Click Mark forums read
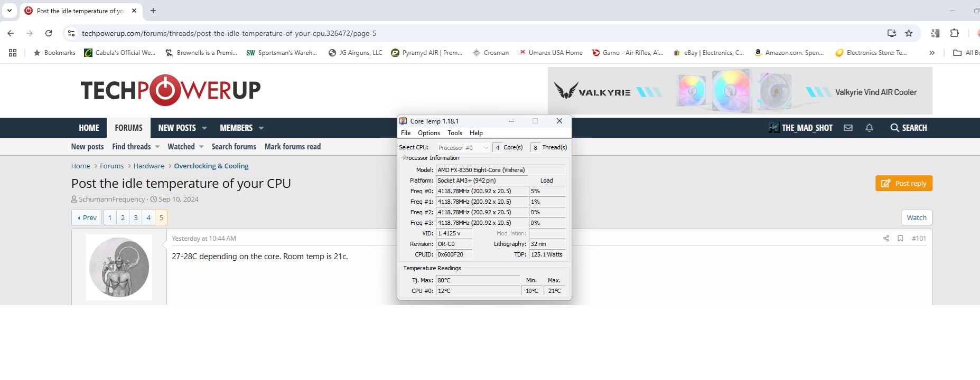The width and height of the screenshot is (980, 380). [x=293, y=147]
